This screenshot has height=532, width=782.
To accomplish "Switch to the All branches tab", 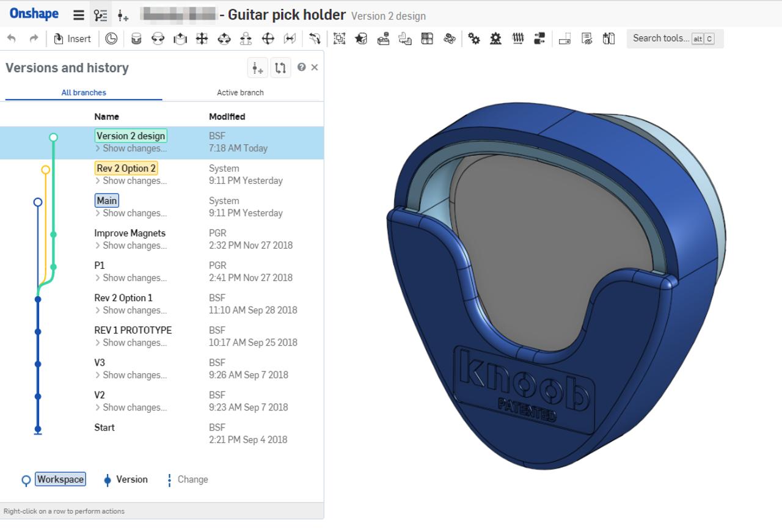I will [x=83, y=92].
